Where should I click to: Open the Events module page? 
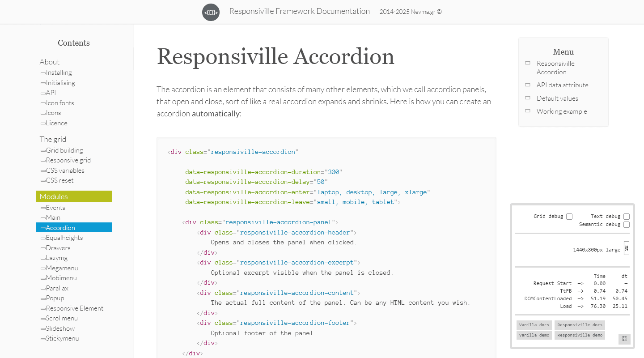point(55,208)
